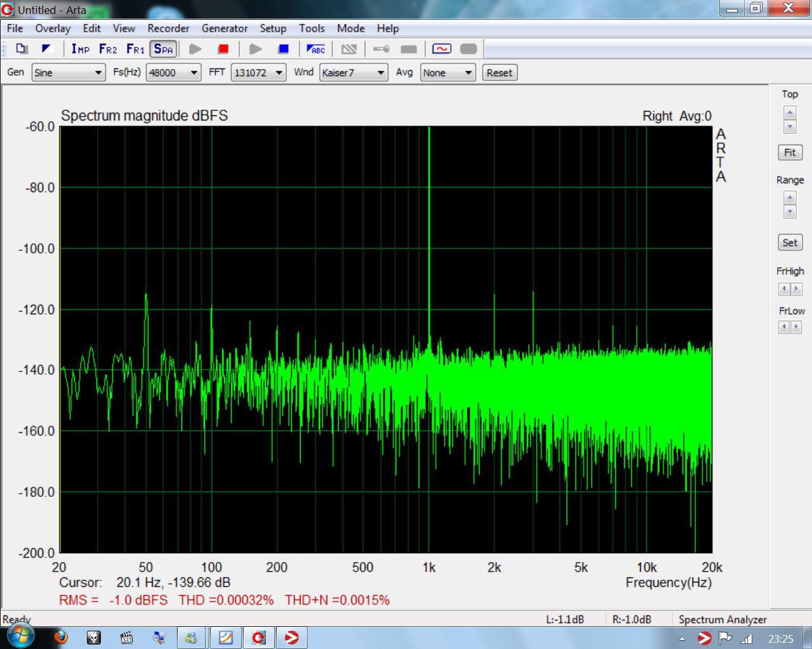Increase the Top level with up arrow
Screen dimensions: 812x649
(x=790, y=112)
